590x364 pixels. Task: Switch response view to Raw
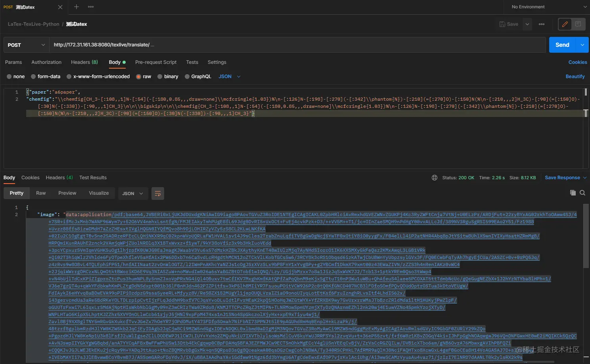coord(41,193)
